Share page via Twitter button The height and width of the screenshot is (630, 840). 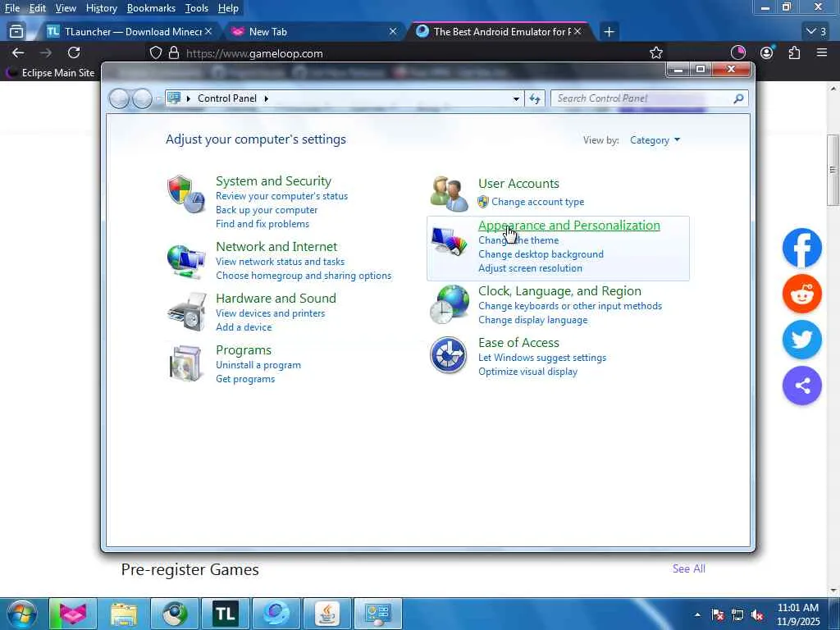[x=802, y=340]
